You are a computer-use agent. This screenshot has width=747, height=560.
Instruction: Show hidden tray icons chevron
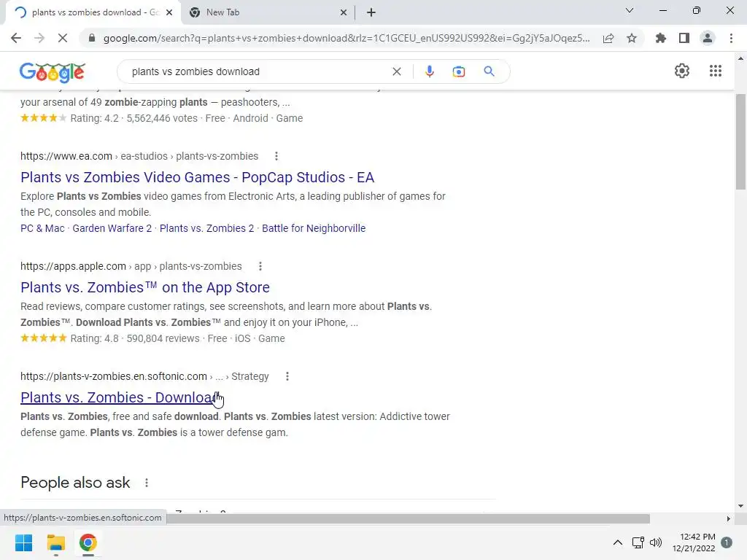[x=617, y=542]
